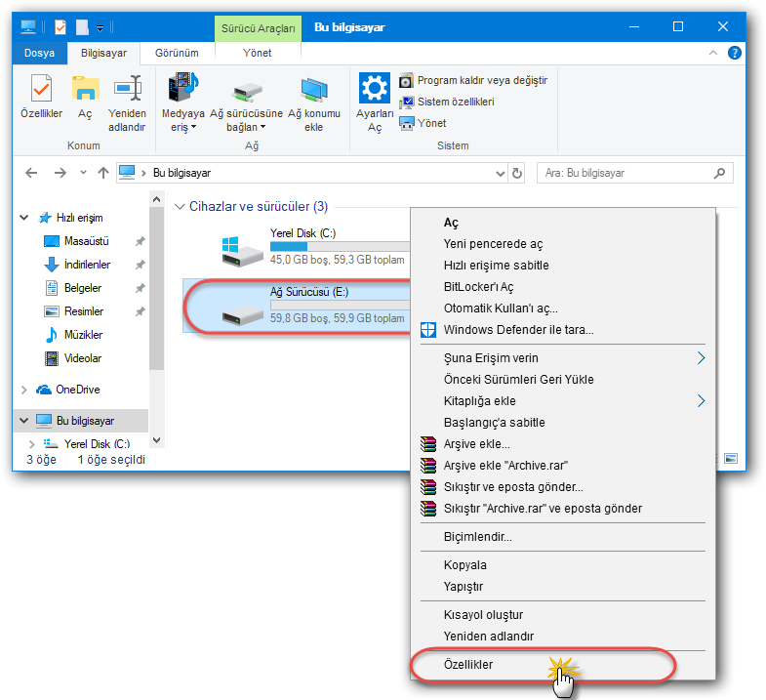This screenshot has height=700, width=766.
Task: Select Resimler in navigation pane
Action: click(84, 311)
